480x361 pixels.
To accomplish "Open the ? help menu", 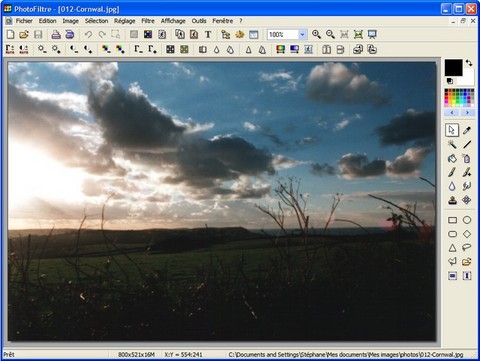I will pos(241,21).
